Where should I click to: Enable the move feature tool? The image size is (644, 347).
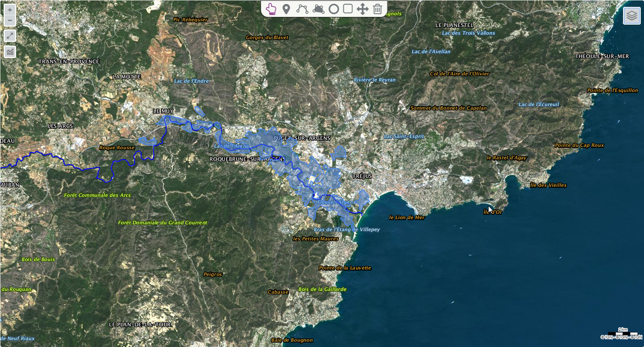(363, 9)
